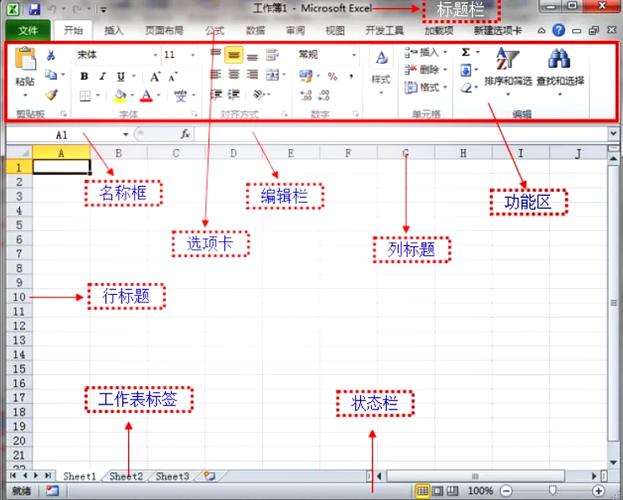Screen dimensions: 623x500
Task: Click the text orientation icon
Action: point(259,95)
